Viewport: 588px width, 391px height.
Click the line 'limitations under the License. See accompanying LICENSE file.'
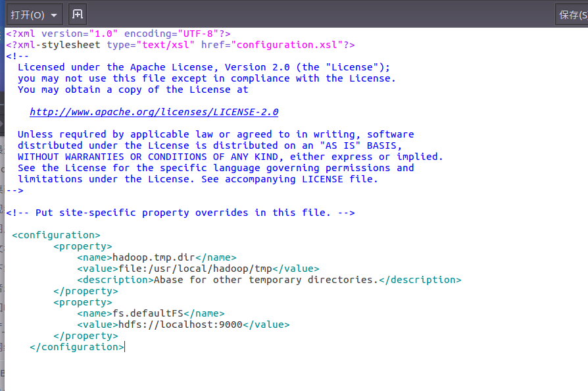tap(198, 179)
